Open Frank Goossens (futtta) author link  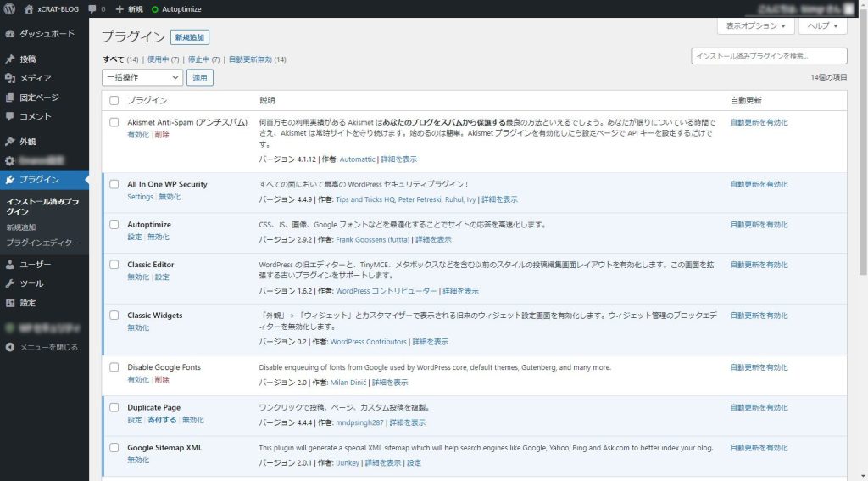click(373, 239)
